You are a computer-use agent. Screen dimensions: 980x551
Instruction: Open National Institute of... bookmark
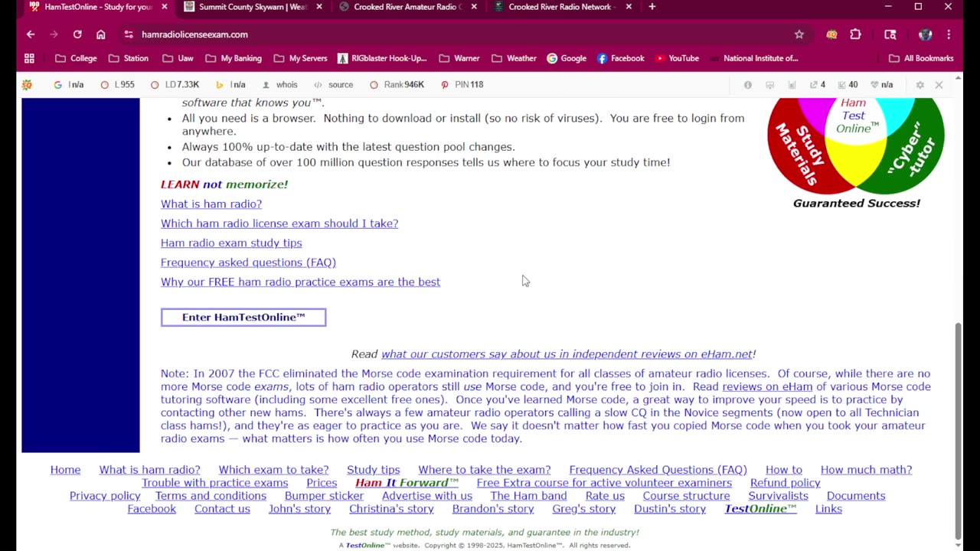tap(753, 58)
